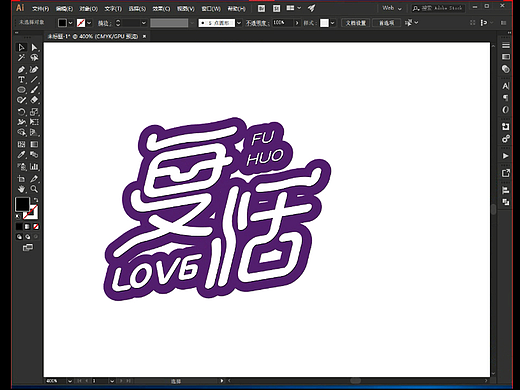Image resolution: width=520 pixels, height=390 pixels.
Task: Click the 首选项 button
Action: (x=386, y=23)
